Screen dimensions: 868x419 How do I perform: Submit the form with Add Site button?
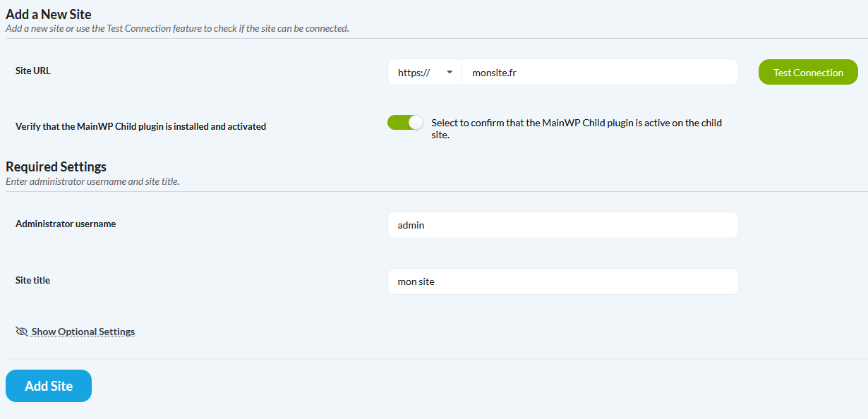coord(49,386)
